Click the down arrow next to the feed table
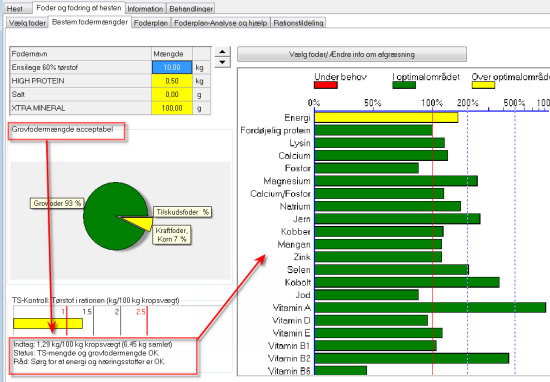The image size is (550, 382). (x=222, y=62)
